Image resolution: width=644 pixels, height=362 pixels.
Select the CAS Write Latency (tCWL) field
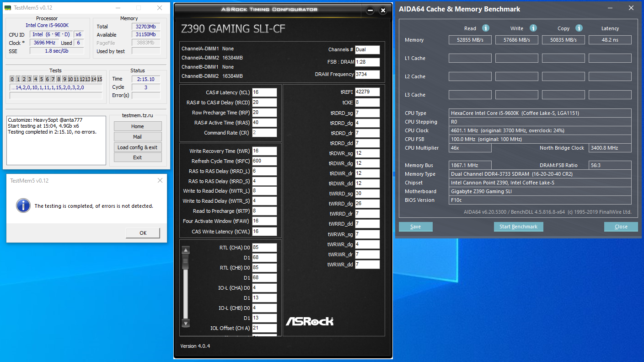coord(264,232)
